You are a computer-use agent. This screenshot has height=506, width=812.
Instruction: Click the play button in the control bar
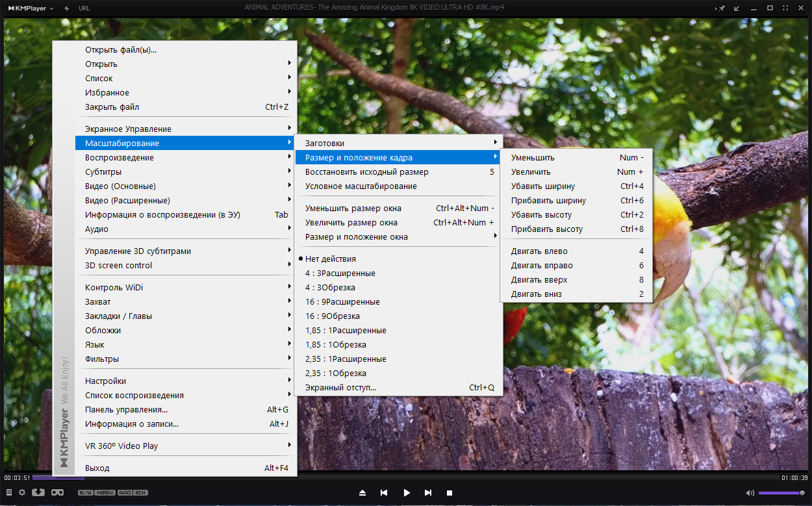[407, 493]
